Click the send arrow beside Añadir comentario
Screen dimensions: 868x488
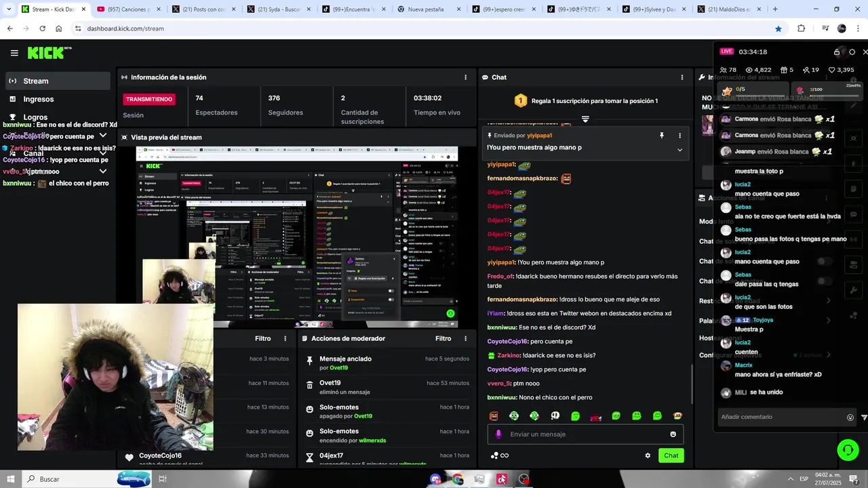[x=864, y=418]
